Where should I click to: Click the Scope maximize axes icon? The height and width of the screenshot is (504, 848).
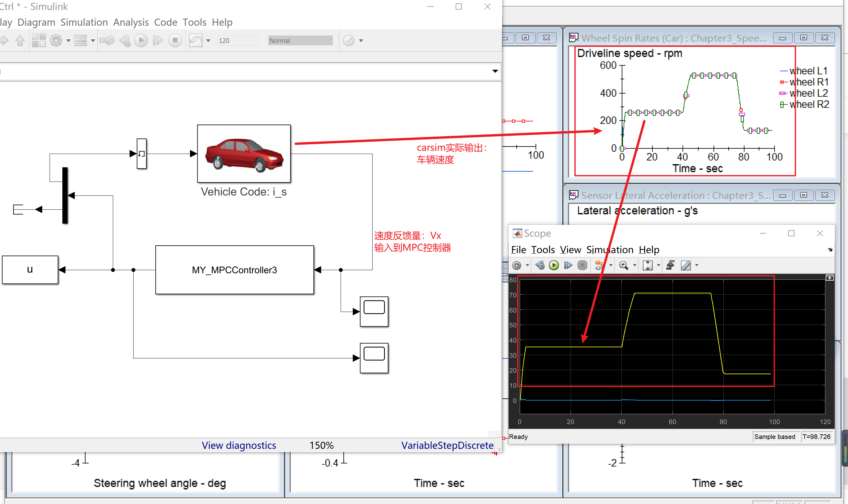pos(829,278)
